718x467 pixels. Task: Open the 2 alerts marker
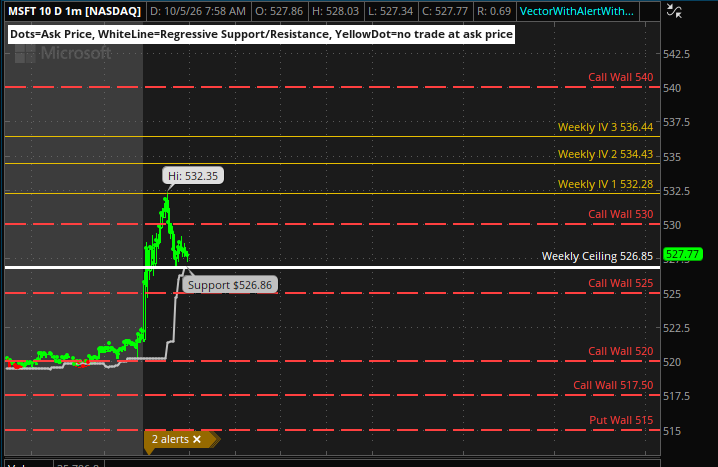(170, 439)
